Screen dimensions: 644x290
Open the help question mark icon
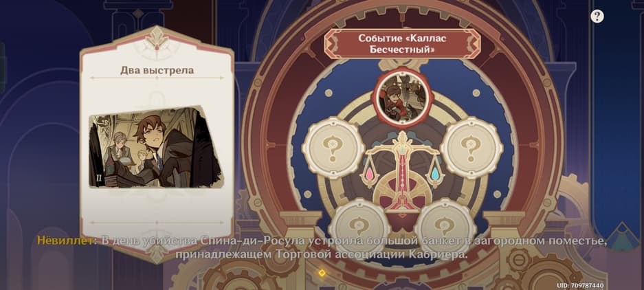(x=597, y=16)
